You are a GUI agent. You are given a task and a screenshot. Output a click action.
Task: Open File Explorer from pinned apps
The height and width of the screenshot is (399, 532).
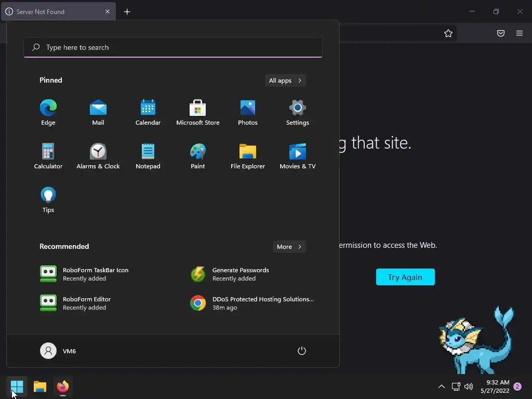point(248,156)
